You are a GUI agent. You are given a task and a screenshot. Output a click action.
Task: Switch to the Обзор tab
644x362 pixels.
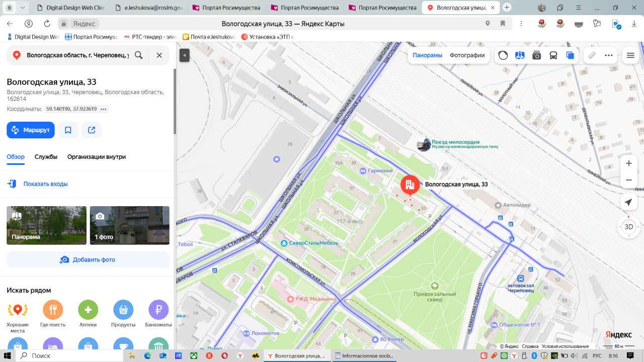16,157
